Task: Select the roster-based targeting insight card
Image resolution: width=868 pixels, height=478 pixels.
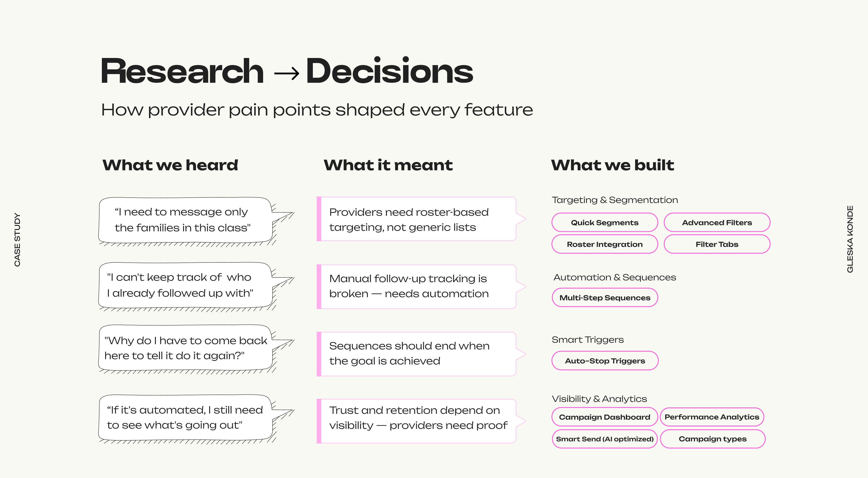Action: tap(416, 219)
